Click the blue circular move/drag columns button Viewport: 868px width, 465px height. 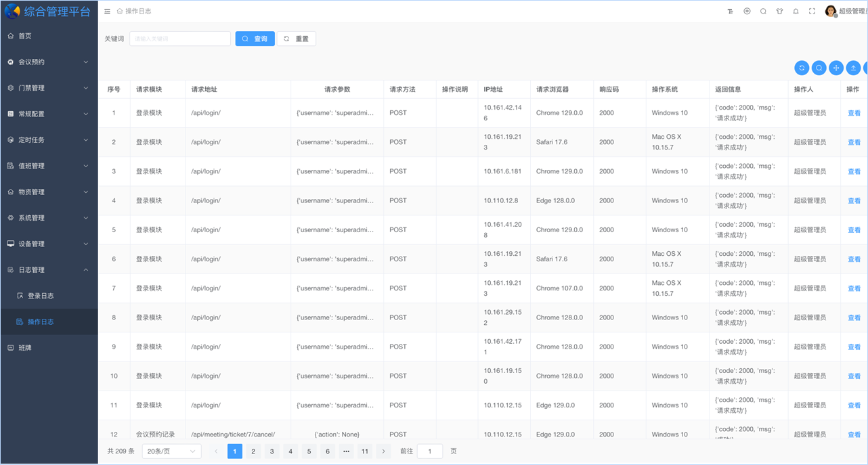point(836,68)
